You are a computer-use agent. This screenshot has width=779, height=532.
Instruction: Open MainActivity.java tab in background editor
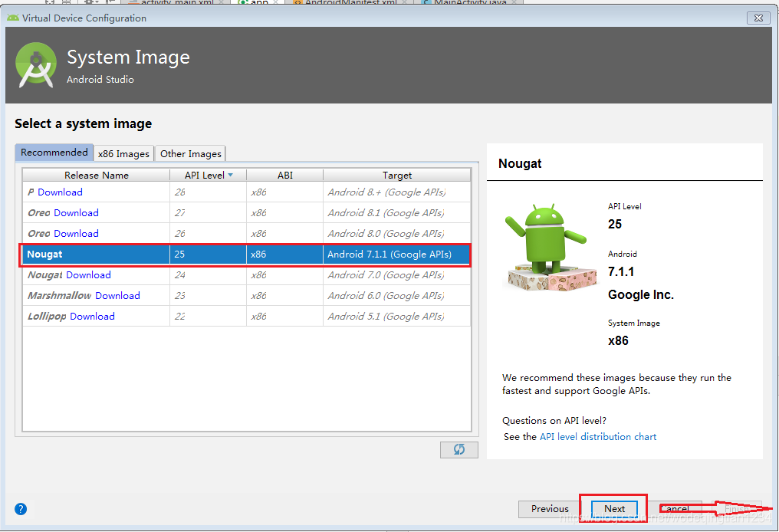pos(469,2)
